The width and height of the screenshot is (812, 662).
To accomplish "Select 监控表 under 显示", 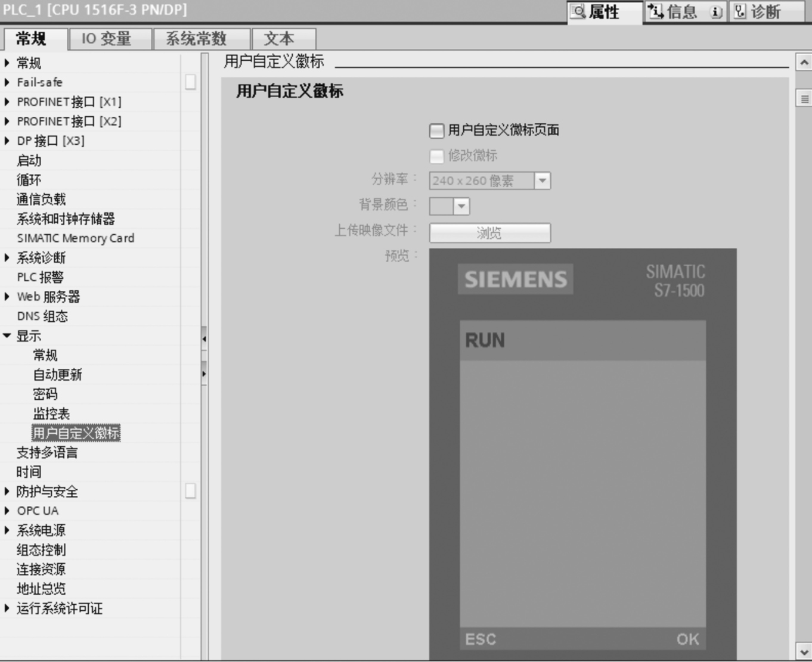I will click(51, 414).
